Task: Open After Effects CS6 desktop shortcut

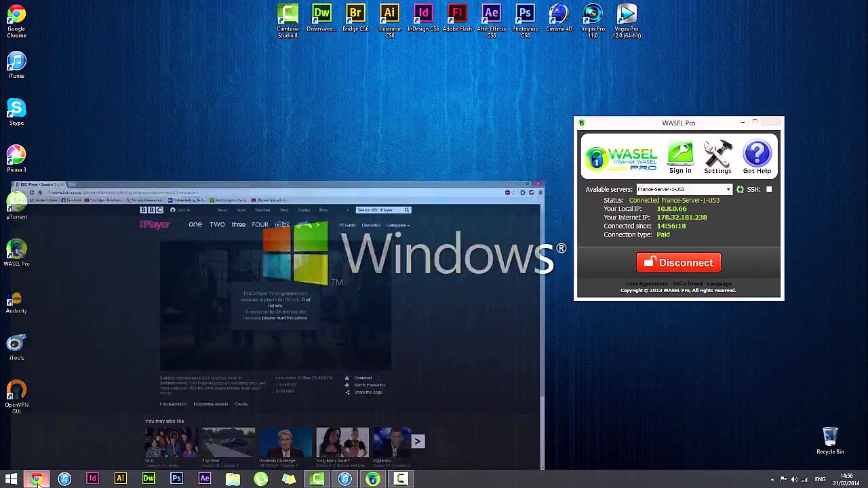Action: pos(491,21)
